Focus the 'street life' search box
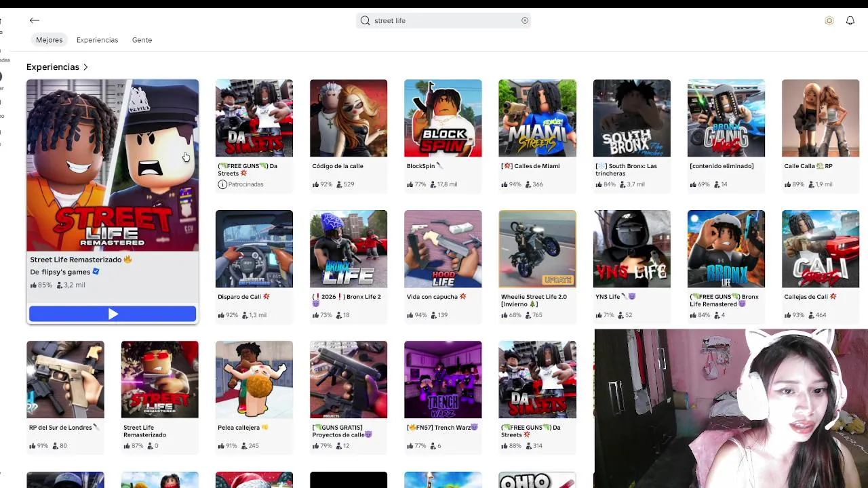The height and width of the screenshot is (488, 868). [443, 20]
